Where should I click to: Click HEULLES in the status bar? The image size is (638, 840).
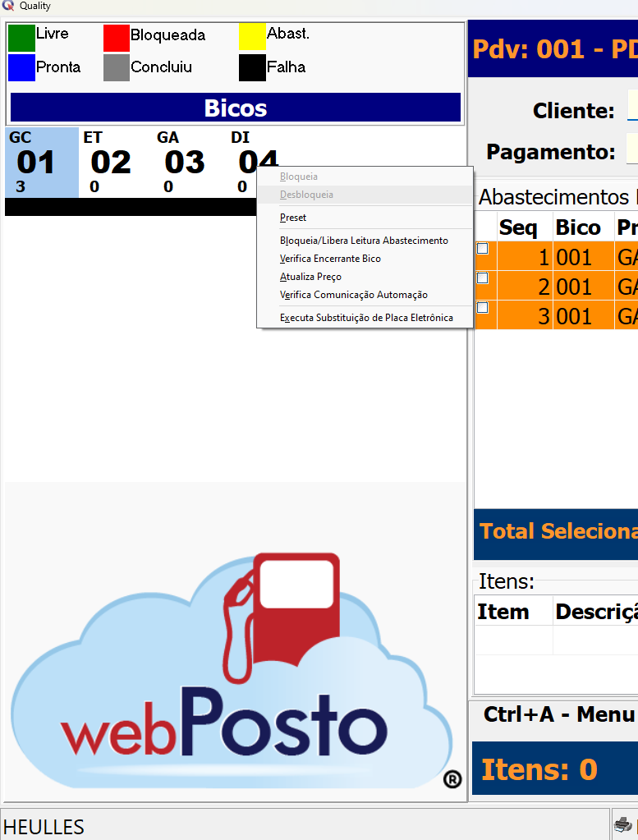(x=44, y=827)
